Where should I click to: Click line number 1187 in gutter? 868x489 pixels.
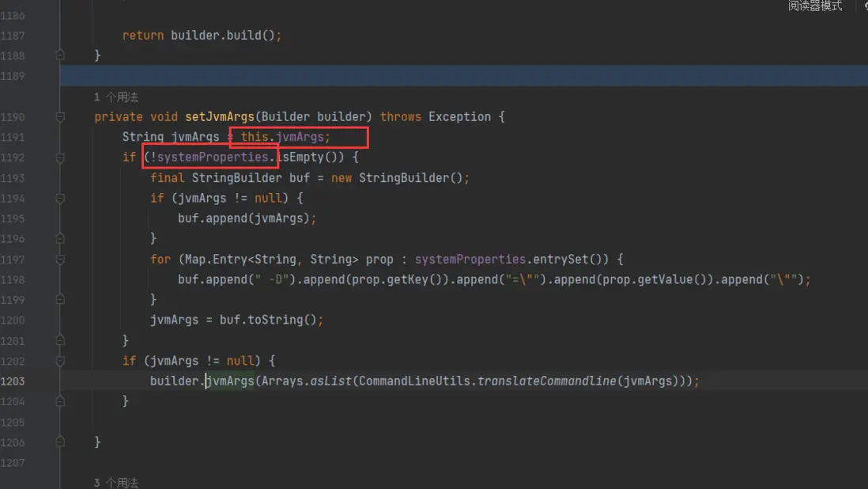13,36
